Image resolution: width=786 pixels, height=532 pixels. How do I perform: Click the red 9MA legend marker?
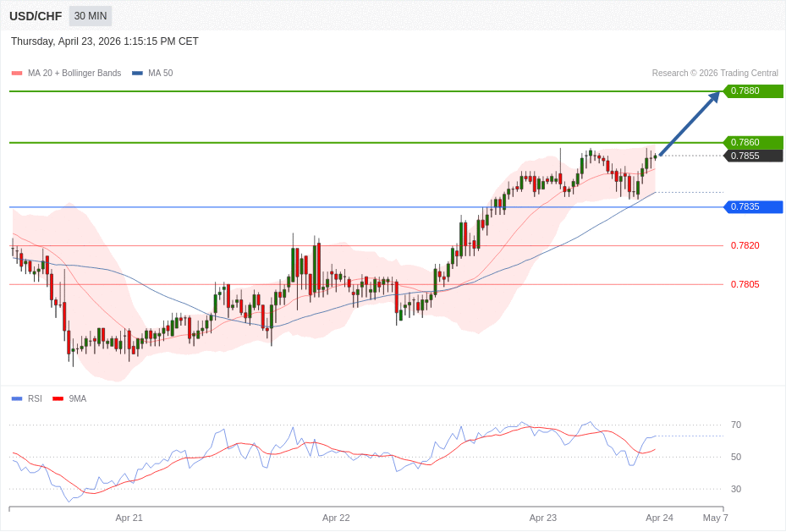coord(58,399)
